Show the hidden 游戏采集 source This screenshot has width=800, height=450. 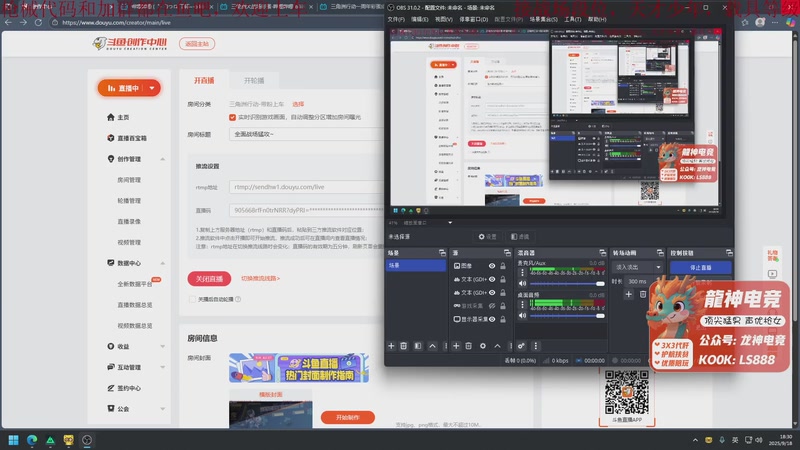coord(492,306)
